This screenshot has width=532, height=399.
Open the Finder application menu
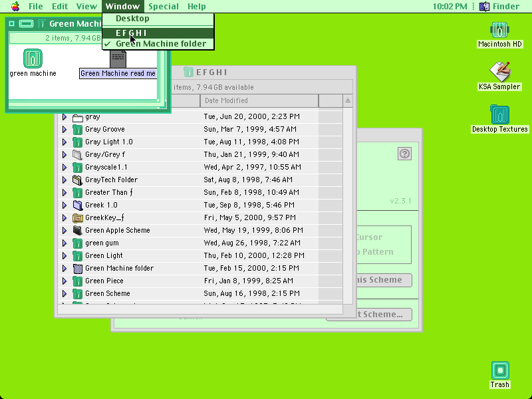coord(499,6)
